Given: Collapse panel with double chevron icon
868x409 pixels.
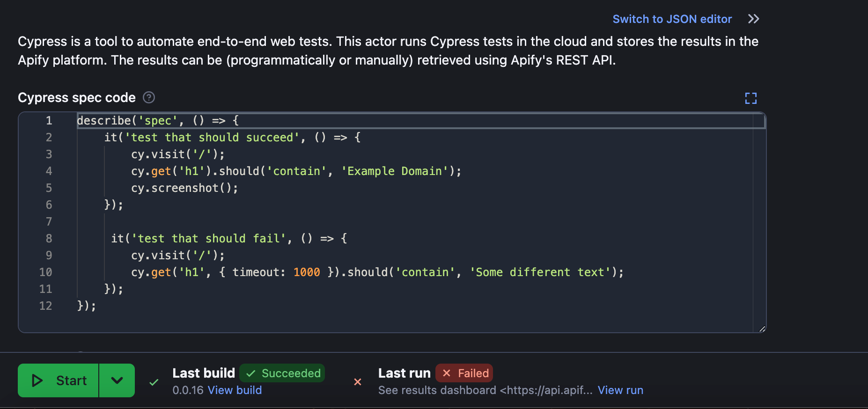Looking at the screenshot, I should pos(753,19).
